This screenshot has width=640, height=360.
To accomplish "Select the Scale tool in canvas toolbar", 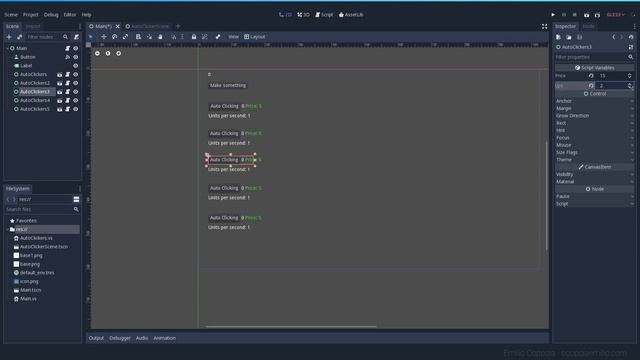I will (x=126, y=37).
